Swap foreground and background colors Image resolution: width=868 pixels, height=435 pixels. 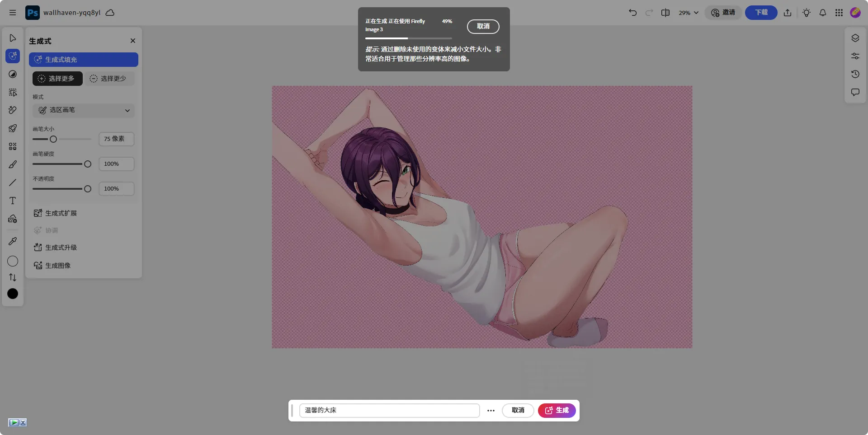click(13, 277)
